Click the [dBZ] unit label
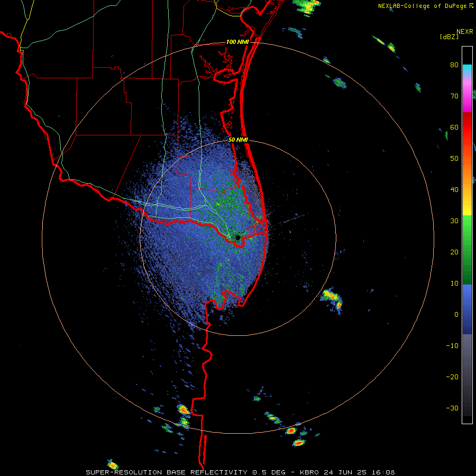The height and width of the screenshot is (476, 476). click(x=449, y=36)
